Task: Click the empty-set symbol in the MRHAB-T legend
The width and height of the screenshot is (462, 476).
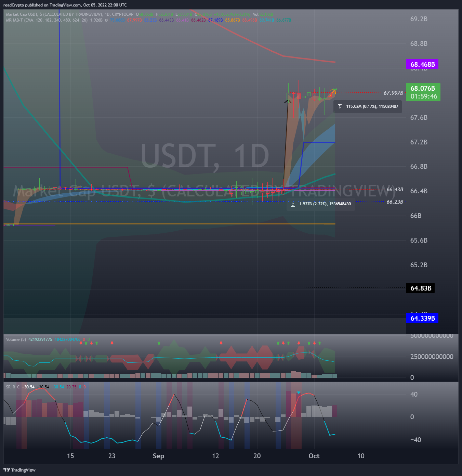Action: click(106, 20)
